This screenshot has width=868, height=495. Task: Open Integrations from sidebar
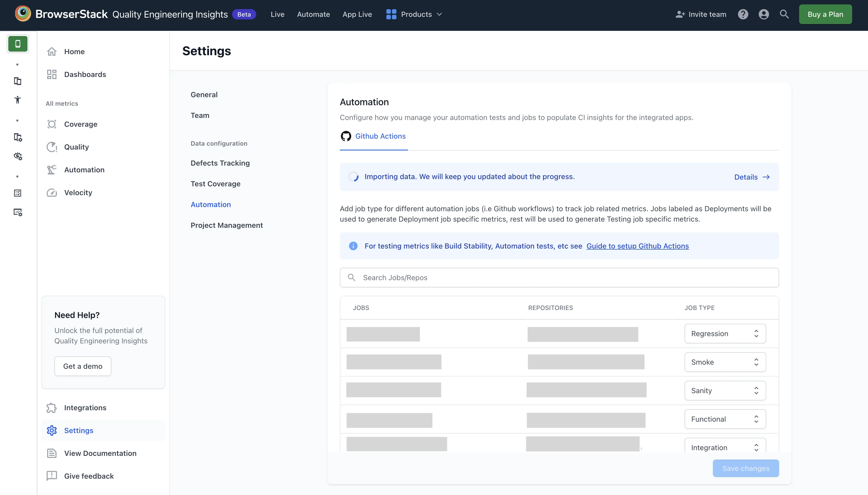pyautogui.click(x=85, y=408)
